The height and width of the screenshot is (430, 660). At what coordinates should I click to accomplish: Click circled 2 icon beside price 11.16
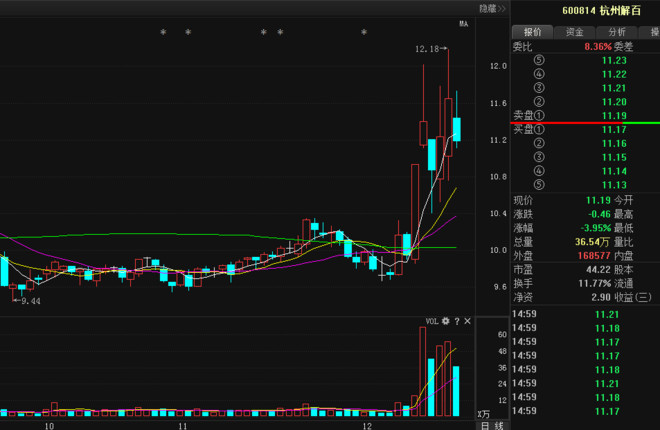(539, 143)
